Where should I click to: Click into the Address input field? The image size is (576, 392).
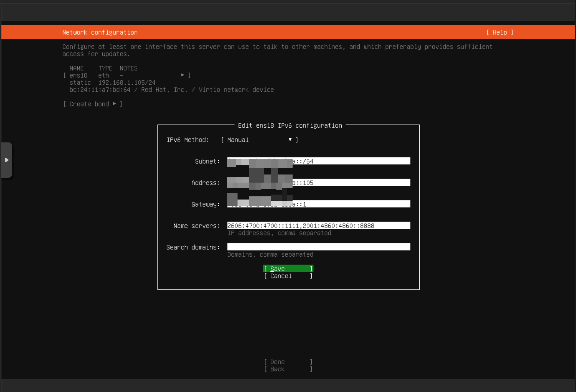click(x=351, y=183)
